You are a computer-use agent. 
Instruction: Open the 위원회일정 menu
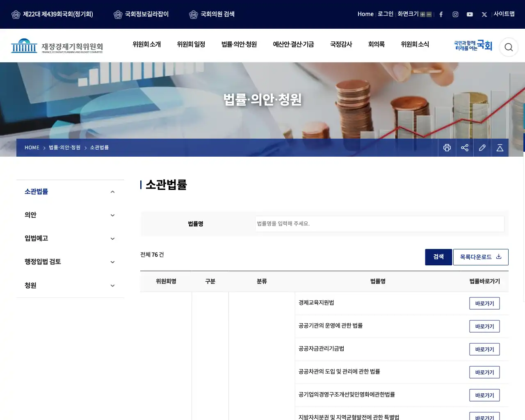(191, 44)
